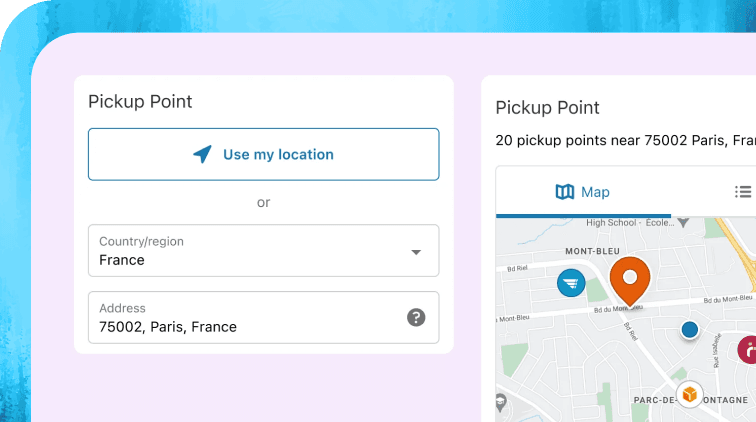
Task: Switch to the Map tab
Action: [x=583, y=192]
